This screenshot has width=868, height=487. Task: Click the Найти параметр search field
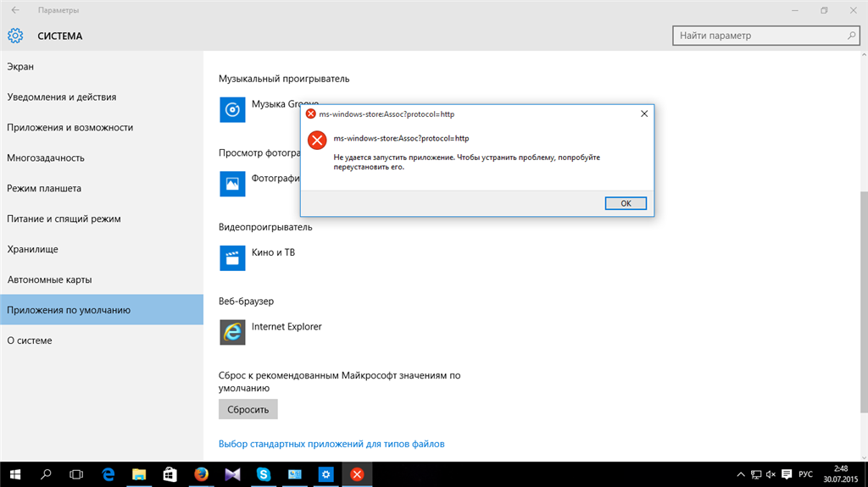[x=765, y=36]
